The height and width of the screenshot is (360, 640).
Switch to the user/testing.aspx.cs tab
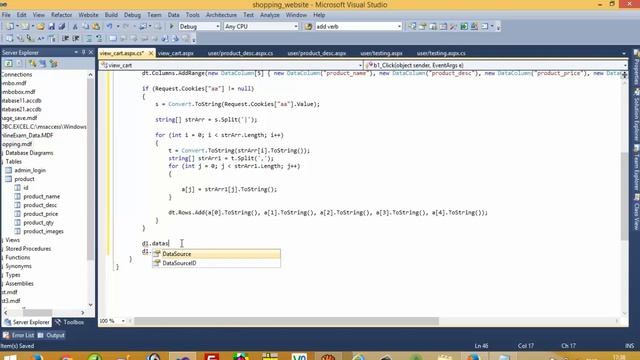click(441, 53)
